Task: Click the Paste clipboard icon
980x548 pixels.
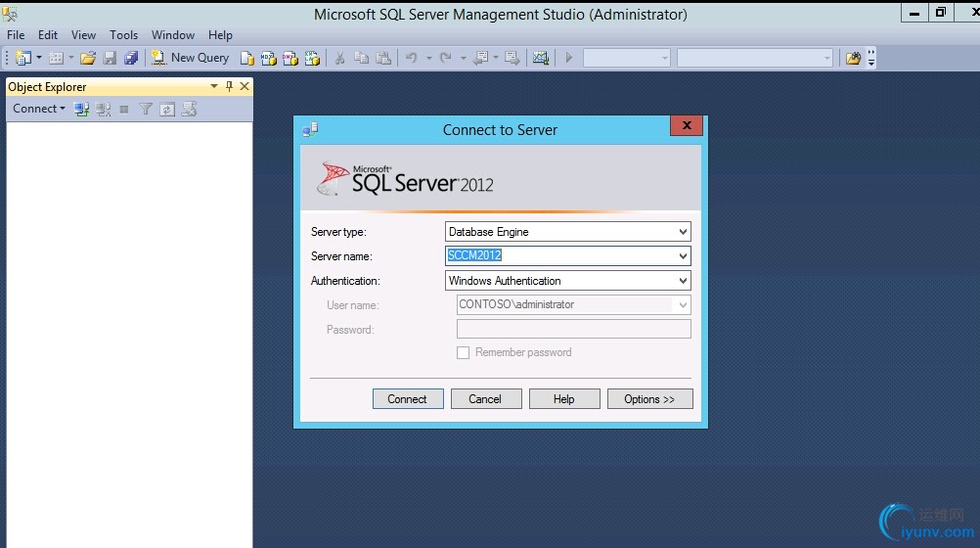Action: pos(383,58)
